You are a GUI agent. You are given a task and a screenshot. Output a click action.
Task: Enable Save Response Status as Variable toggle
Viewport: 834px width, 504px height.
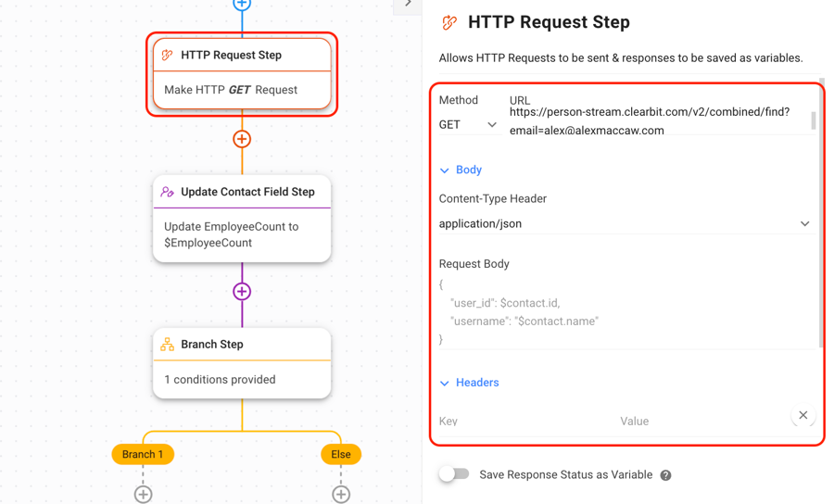(x=454, y=474)
